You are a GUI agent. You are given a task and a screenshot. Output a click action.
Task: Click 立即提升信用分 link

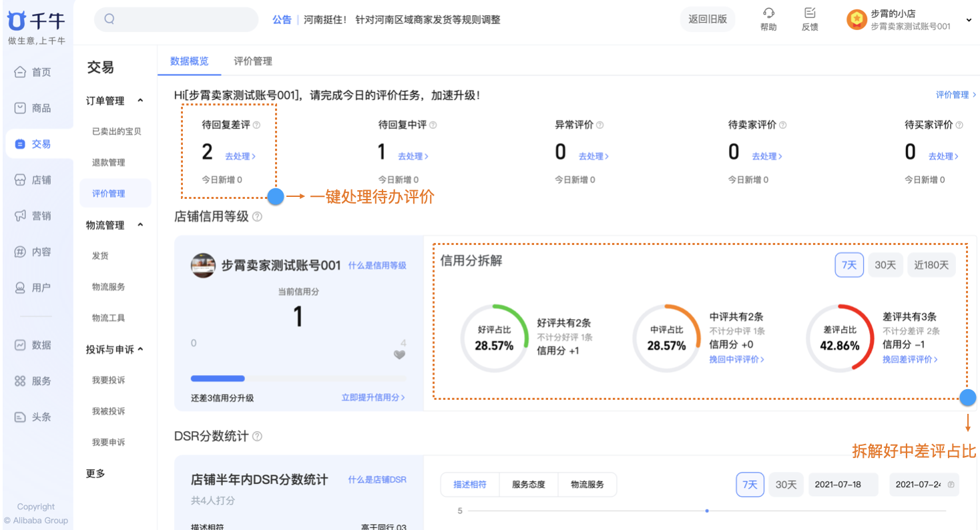(373, 397)
